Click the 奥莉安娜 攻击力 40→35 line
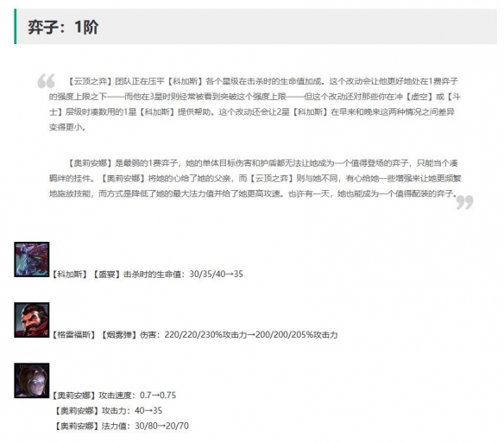The width and height of the screenshot is (504, 443). pos(109,410)
